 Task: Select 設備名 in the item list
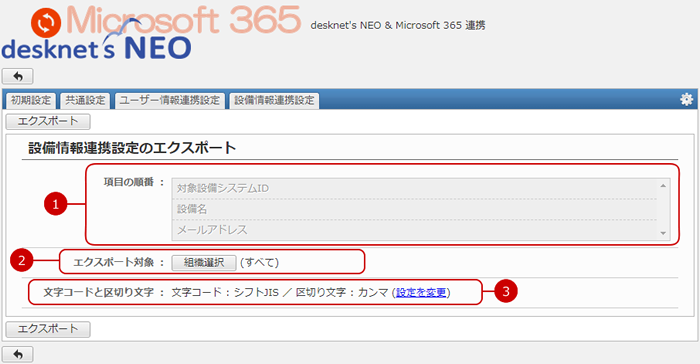415,209
